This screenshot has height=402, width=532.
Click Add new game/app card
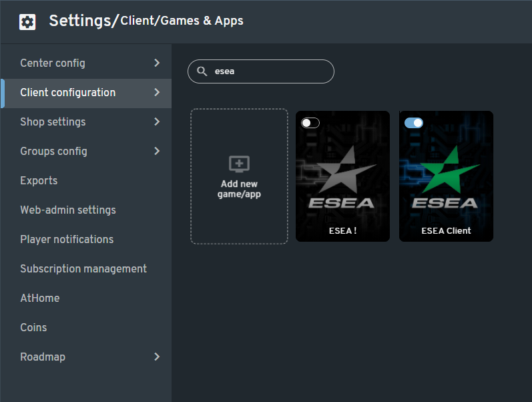coord(239,176)
